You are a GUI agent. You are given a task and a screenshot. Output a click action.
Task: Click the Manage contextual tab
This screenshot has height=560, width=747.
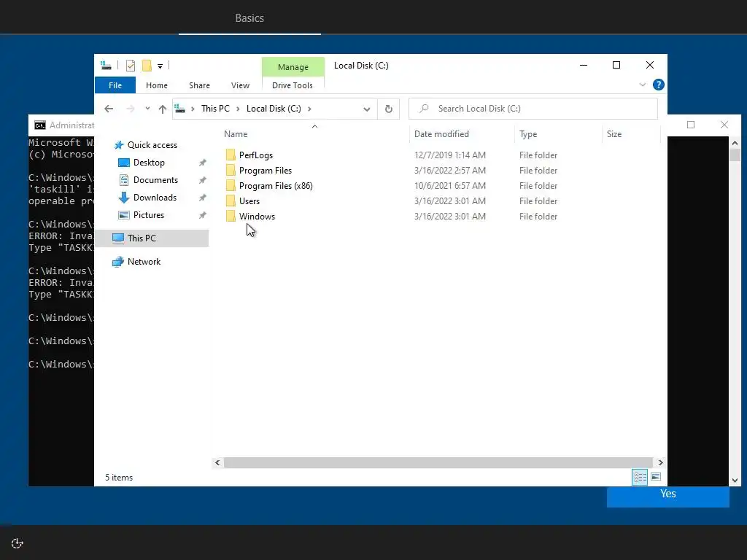[293, 67]
